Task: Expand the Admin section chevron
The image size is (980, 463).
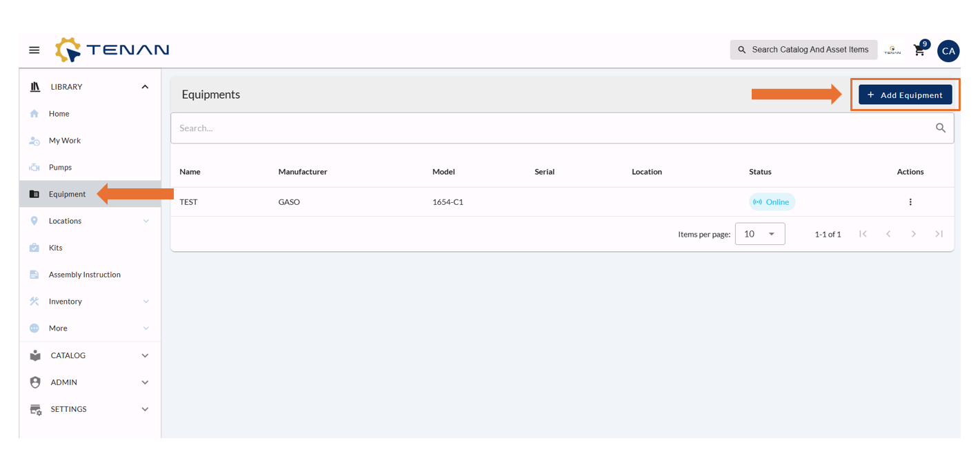Action: click(145, 382)
